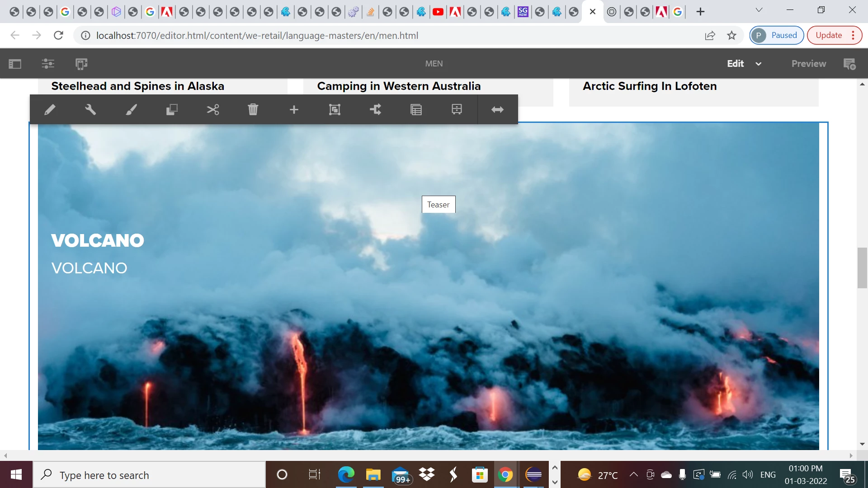Viewport: 868px width, 488px height.
Task: Open the wrench Configure dialog
Action: (90, 110)
